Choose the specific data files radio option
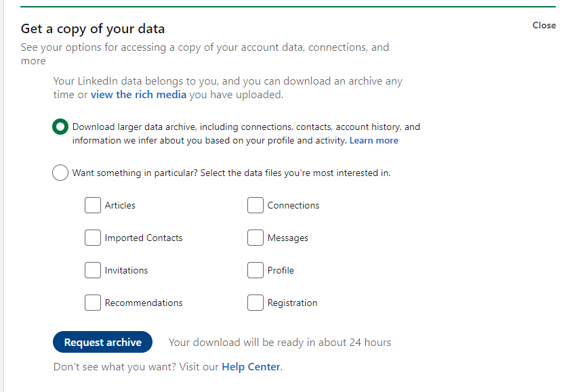Image resolution: width=572 pixels, height=392 pixels. [60, 173]
